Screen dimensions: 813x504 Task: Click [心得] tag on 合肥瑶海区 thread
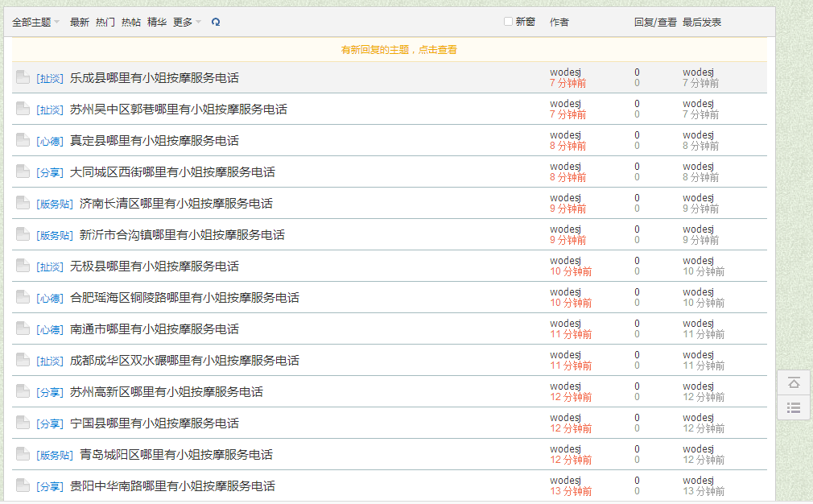tap(50, 298)
